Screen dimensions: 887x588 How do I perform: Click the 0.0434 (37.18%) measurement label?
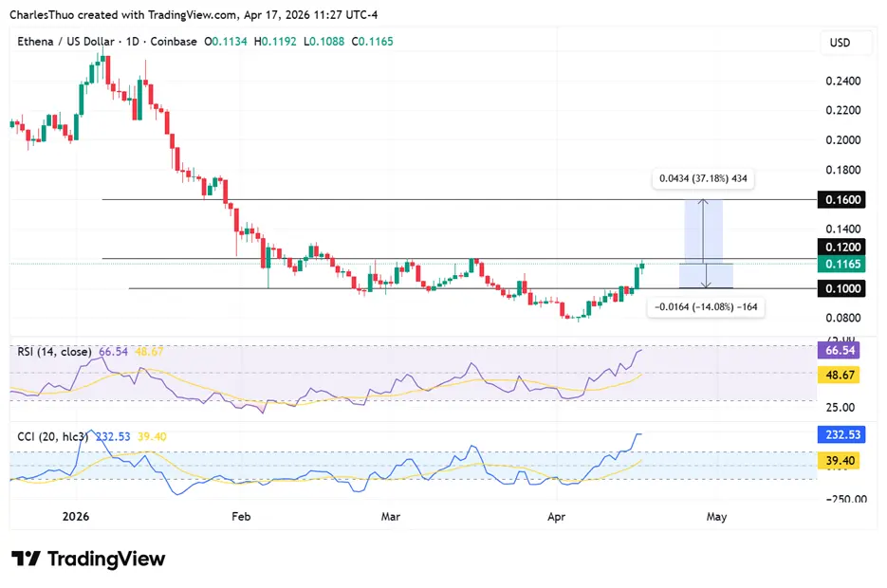coord(702,178)
